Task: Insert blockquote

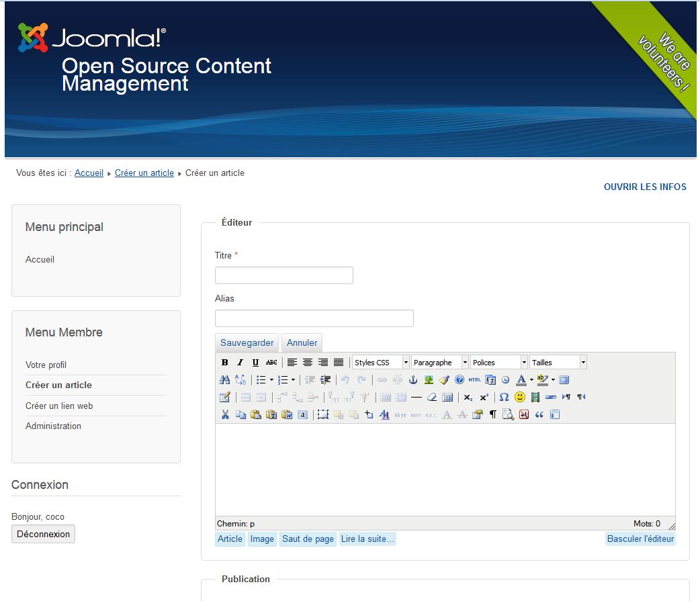Action: (539, 414)
